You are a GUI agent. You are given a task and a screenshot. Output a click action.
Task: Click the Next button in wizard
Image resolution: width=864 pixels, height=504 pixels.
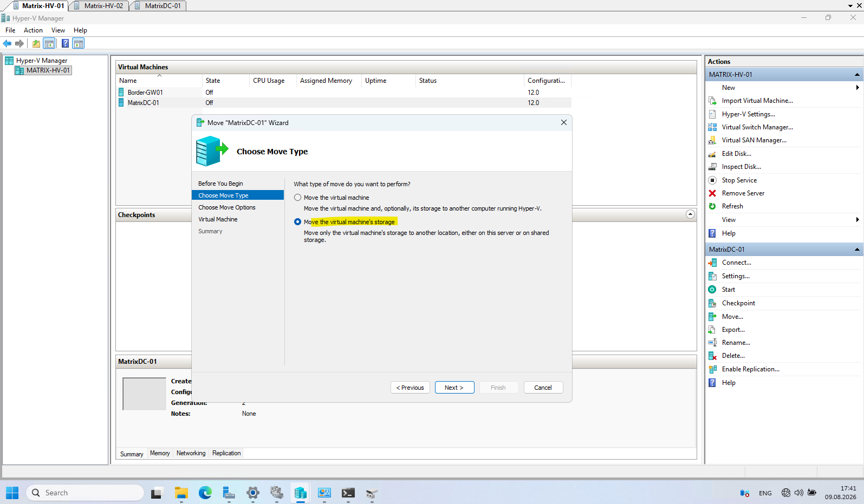[x=454, y=388]
